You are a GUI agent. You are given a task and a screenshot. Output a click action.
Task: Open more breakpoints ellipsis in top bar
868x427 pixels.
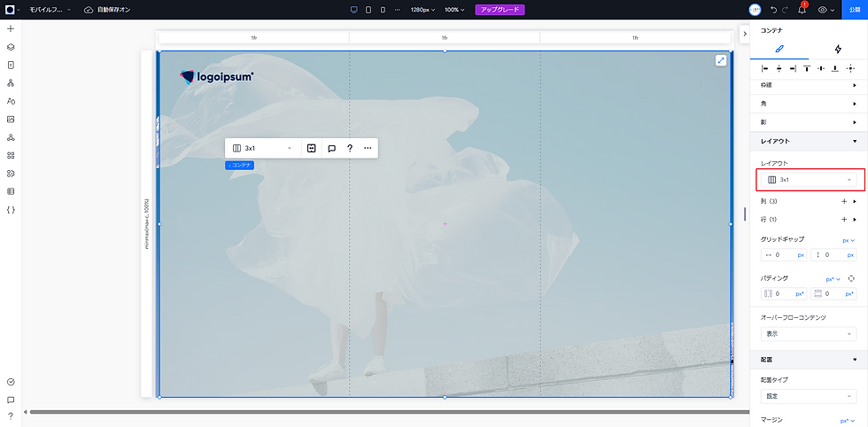coord(397,10)
